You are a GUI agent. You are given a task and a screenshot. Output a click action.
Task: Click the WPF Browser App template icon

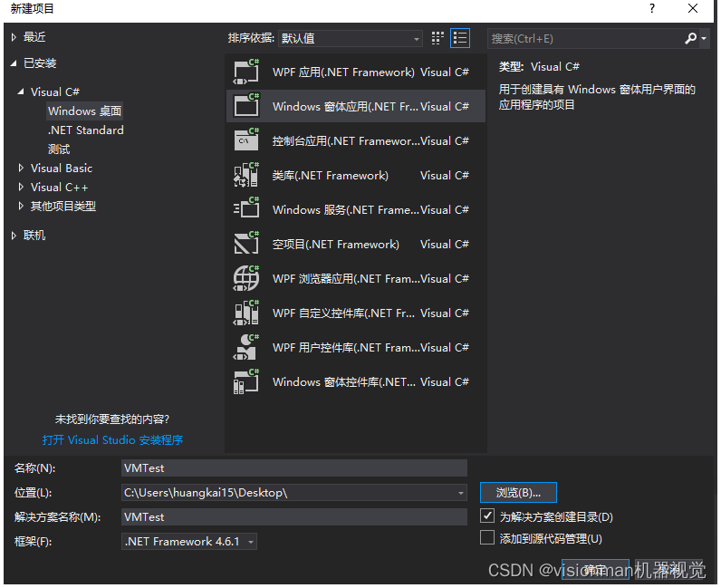(x=246, y=278)
